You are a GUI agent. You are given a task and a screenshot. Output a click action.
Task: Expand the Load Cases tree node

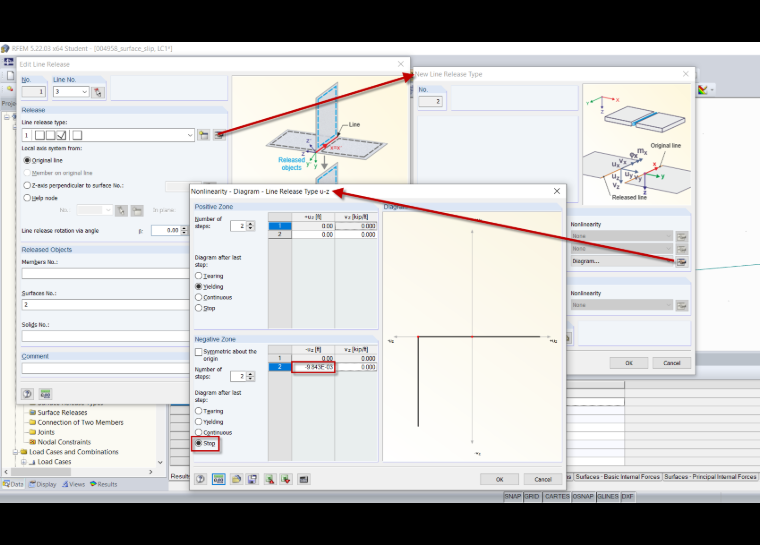tap(24, 462)
